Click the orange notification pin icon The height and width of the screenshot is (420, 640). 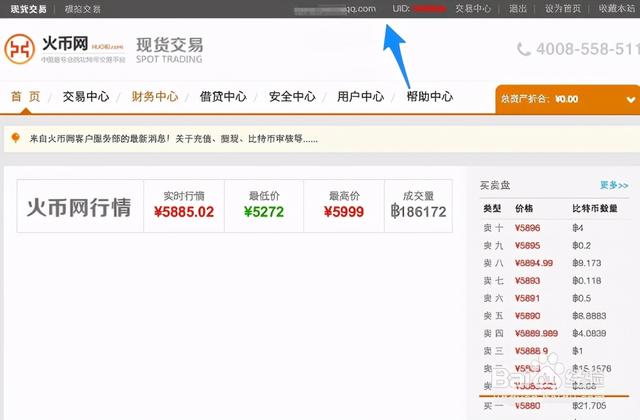tap(16, 138)
